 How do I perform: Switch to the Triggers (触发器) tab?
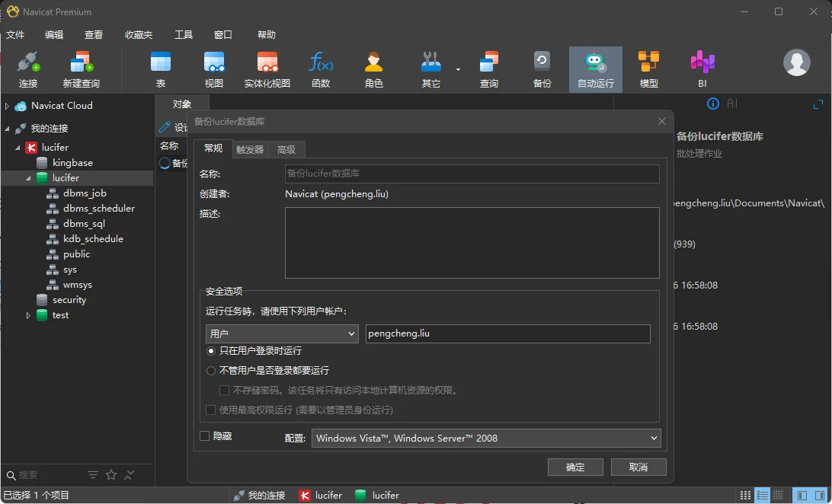pos(250,149)
